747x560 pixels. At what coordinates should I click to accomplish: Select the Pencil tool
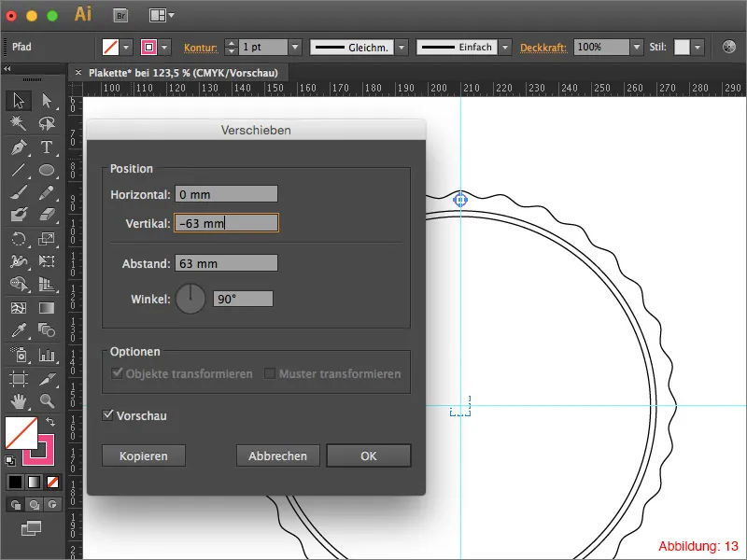pyautogui.click(x=47, y=193)
